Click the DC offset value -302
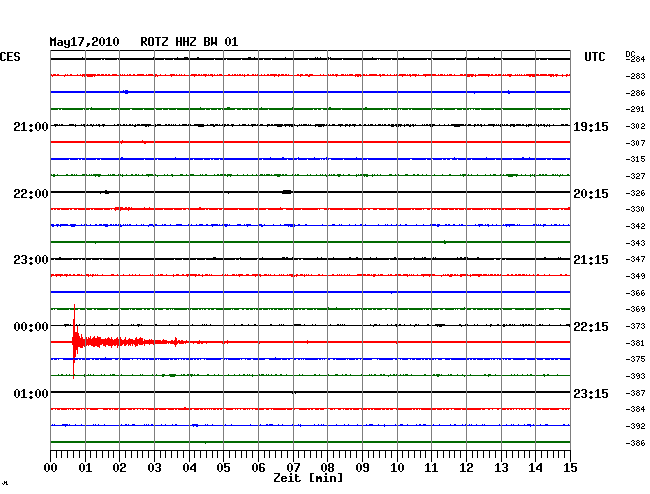Viewport: 650px width, 494px height. click(635, 126)
